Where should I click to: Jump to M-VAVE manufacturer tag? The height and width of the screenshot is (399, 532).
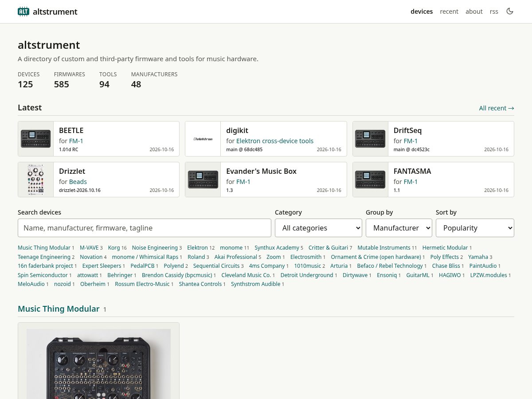click(x=89, y=248)
